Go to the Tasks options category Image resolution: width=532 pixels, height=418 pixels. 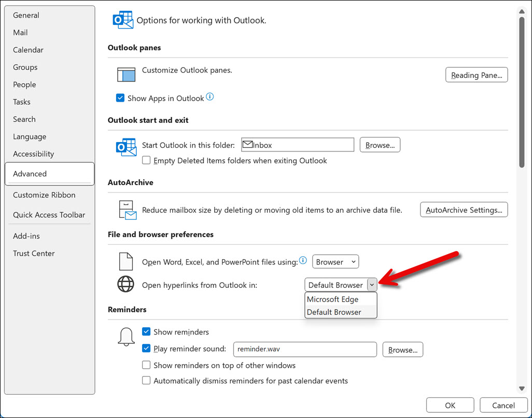(x=50, y=102)
